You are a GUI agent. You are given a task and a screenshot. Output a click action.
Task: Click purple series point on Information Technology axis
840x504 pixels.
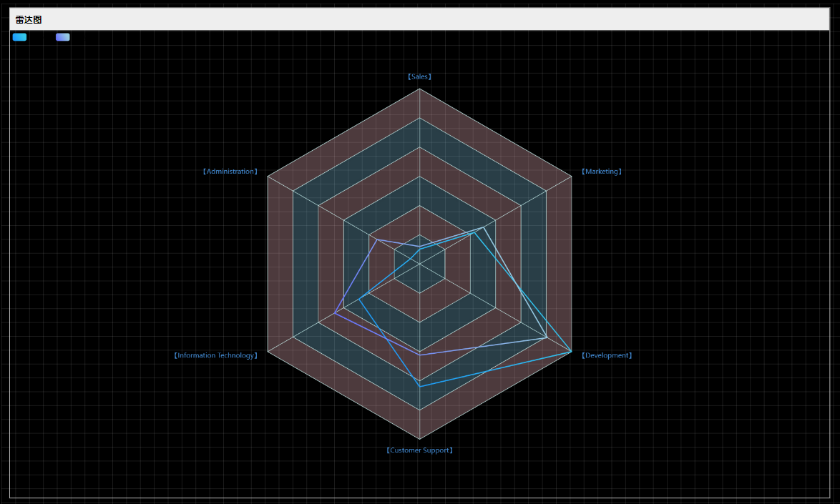335,313
